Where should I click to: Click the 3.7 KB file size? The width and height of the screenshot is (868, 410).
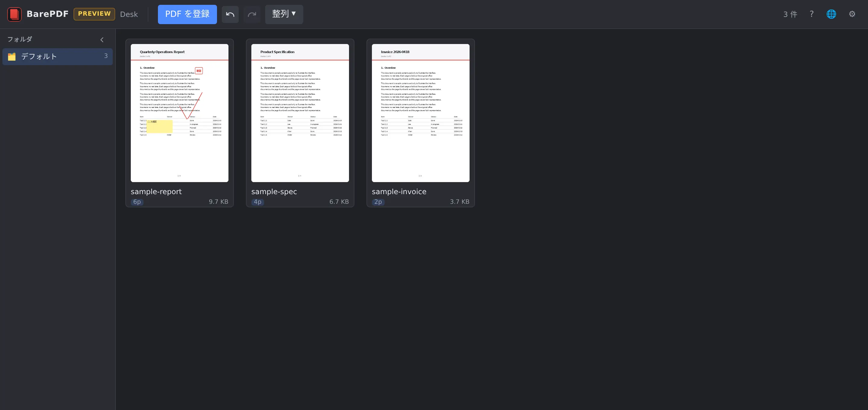click(460, 202)
